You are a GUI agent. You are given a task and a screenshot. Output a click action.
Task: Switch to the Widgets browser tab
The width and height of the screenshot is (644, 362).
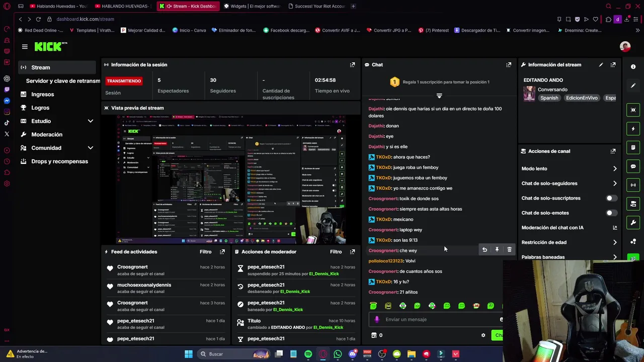point(252,6)
